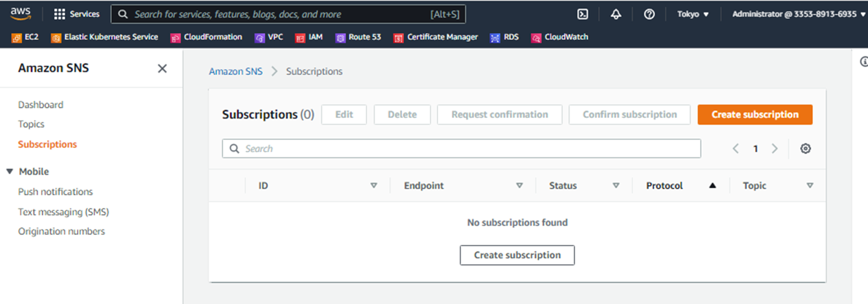Open the AWS home logo

tap(20, 14)
